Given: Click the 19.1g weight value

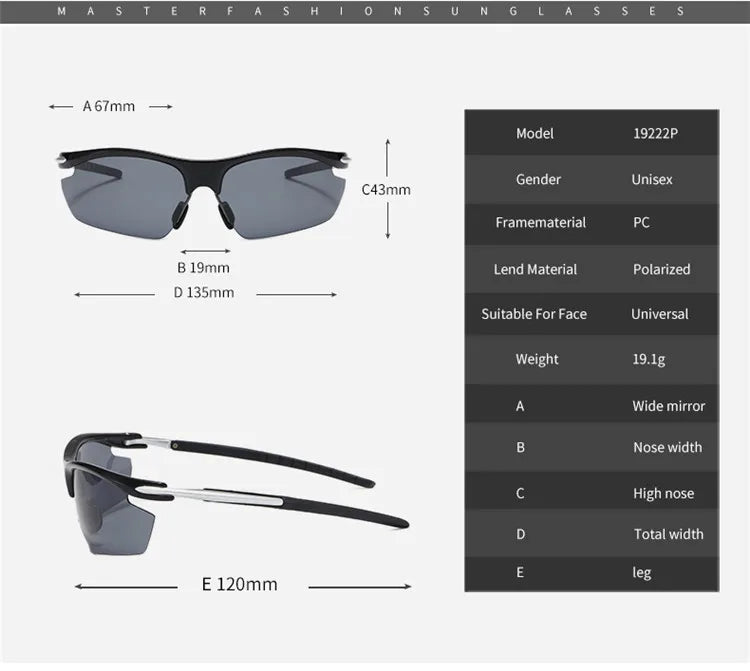Looking at the screenshot, I should [x=651, y=359].
